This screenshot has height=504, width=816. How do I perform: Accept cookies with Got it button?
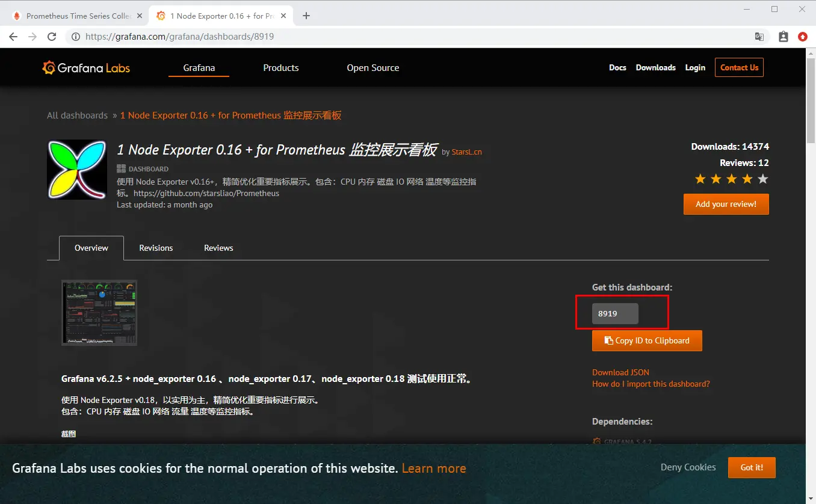pyautogui.click(x=752, y=467)
